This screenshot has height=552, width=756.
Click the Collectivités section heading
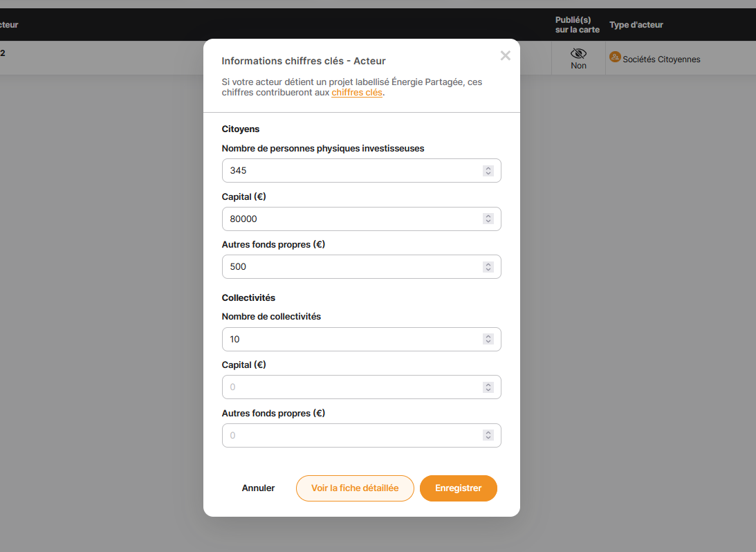point(248,298)
